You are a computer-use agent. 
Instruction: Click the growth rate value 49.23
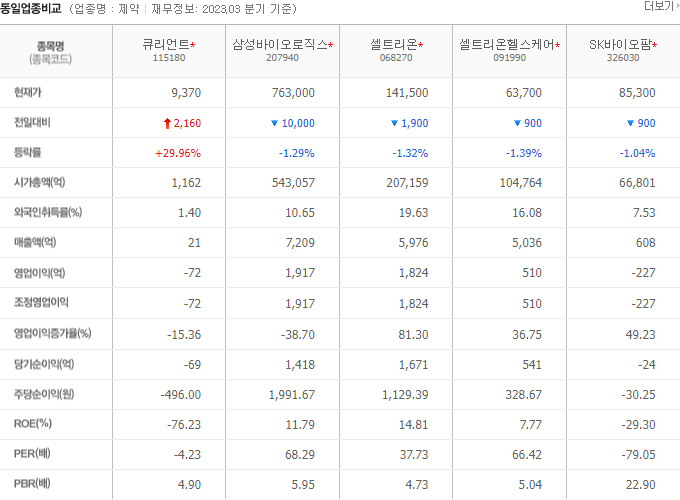(x=640, y=335)
